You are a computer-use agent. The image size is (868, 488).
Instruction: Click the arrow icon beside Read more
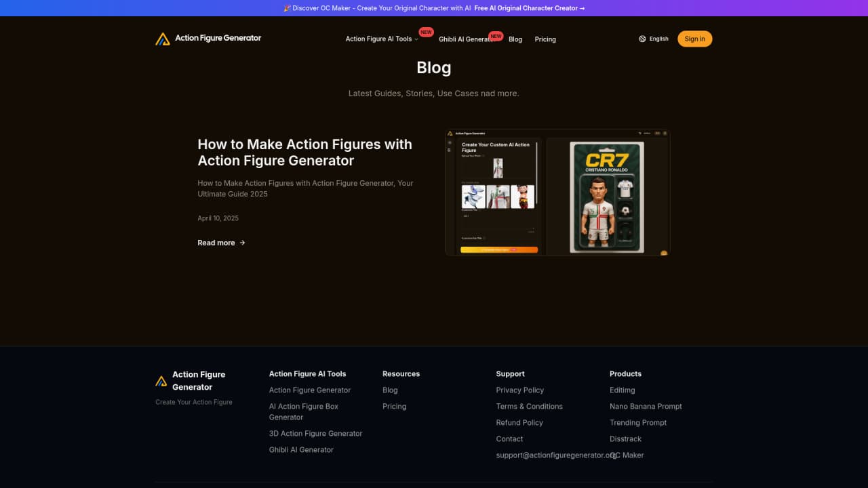(x=243, y=243)
